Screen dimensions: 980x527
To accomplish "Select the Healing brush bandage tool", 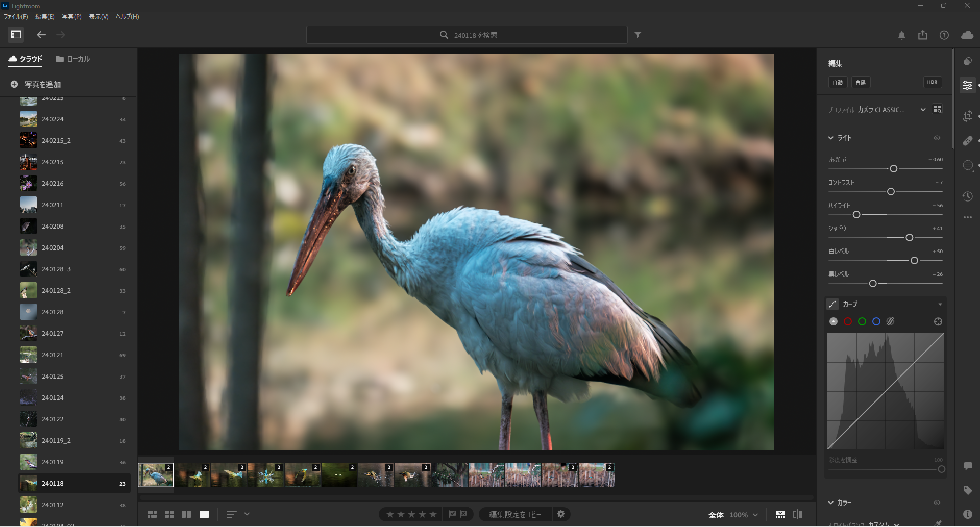I will click(x=967, y=141).
